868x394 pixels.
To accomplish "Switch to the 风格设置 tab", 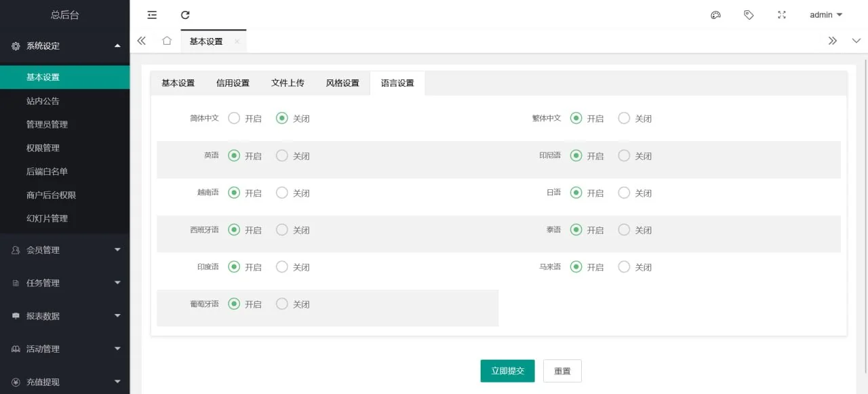I will tap(342, 83).
